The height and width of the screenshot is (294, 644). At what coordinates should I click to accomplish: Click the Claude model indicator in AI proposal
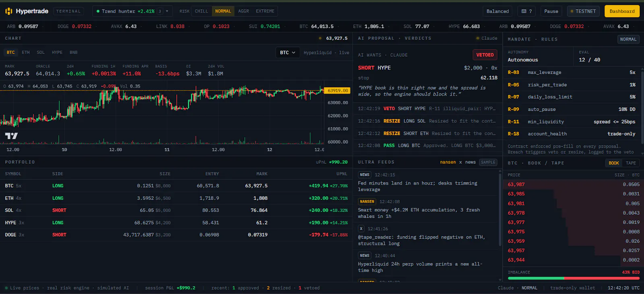tap(487, 38)
